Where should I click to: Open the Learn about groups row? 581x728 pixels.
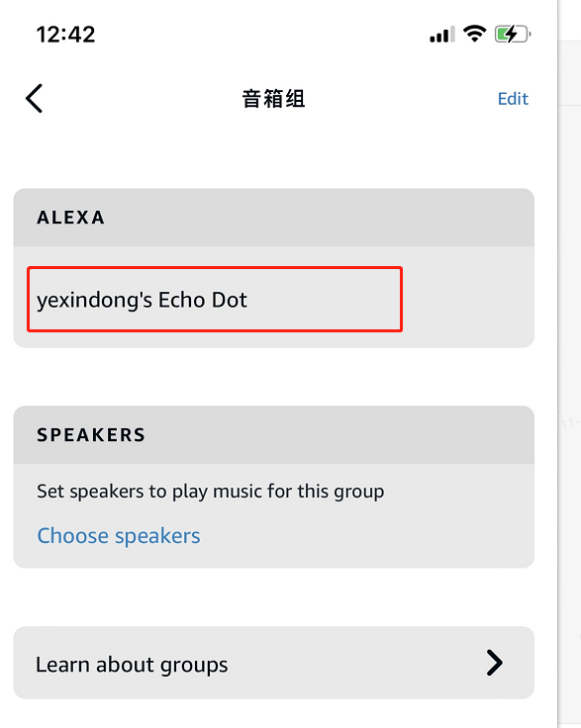click(273, 663)
